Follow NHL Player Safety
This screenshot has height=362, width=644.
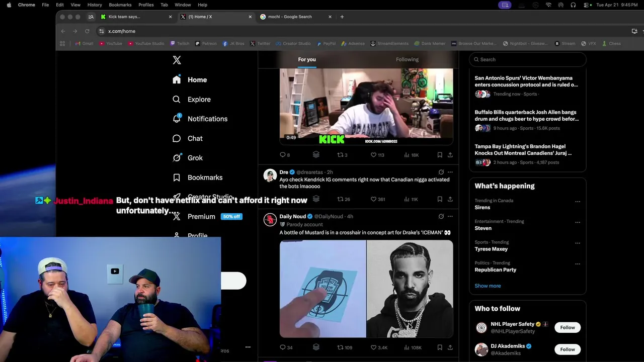pos(568,327)
